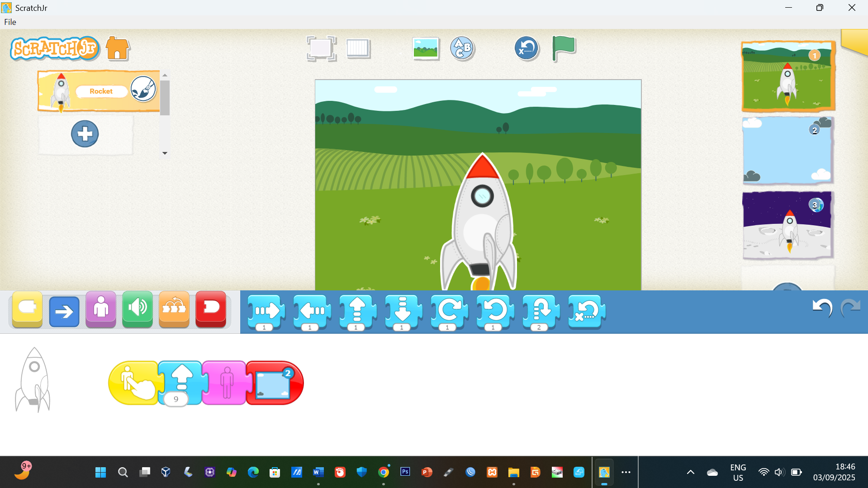Select yellow triggering blocks category
The height and width of the screenshot is (488, 868).
(28, 310)
